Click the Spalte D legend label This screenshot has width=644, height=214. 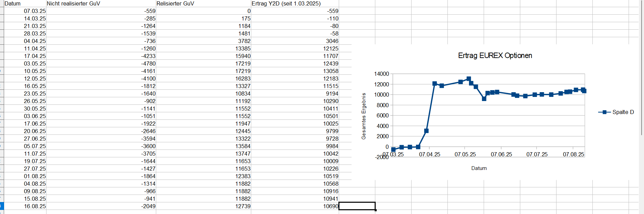tap(623, 112)
